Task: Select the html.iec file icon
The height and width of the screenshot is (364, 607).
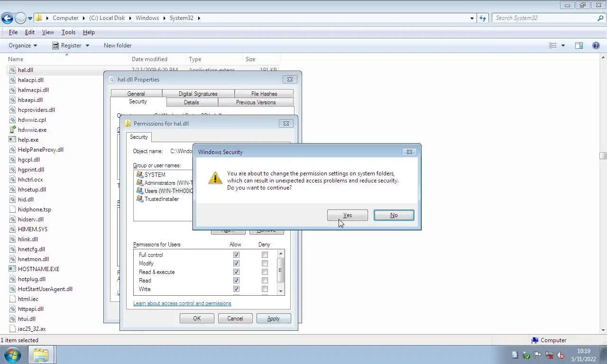Action: (x=13, y=299)
